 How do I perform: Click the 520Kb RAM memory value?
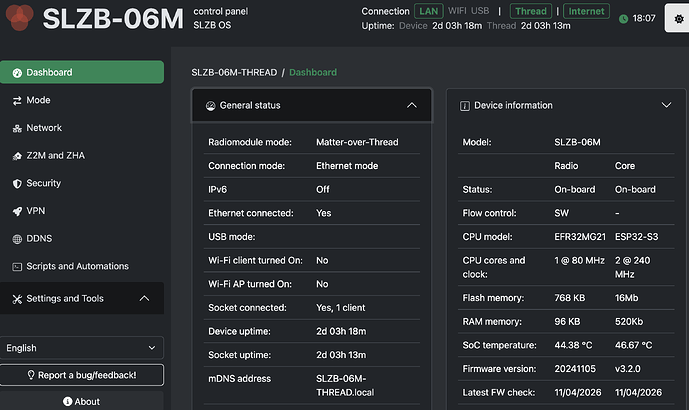[629, 322]
